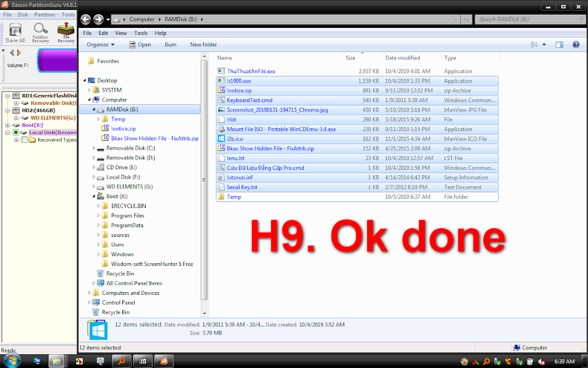588x368 pixels.
Task: Click Save All in PartitionGuru toolbar
Action: pyautogui.click(x=15, y=32)
